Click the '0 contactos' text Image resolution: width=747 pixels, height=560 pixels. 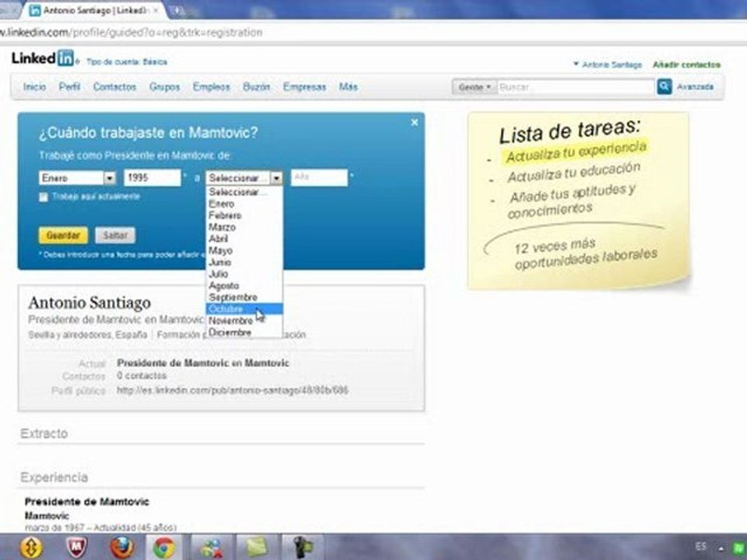pyautogui.click(x=142, y=376)
